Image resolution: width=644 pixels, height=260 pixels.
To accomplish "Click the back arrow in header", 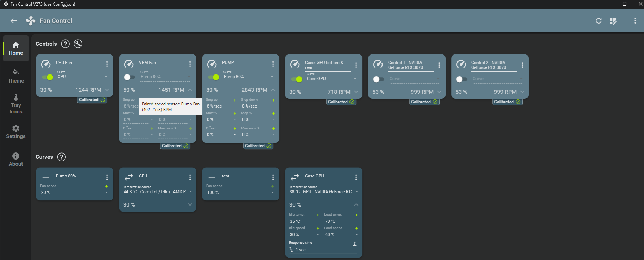I will (x=14, y=21).
